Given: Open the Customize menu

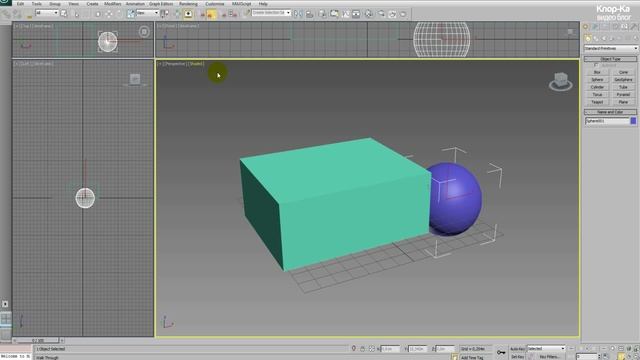Looking at the screenshot, I should point(215,4).
